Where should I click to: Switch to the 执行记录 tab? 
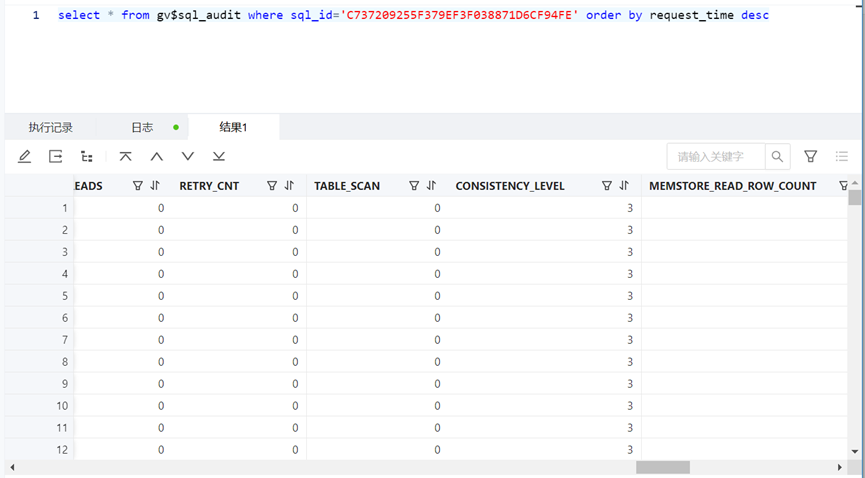[x=51, y=128]
